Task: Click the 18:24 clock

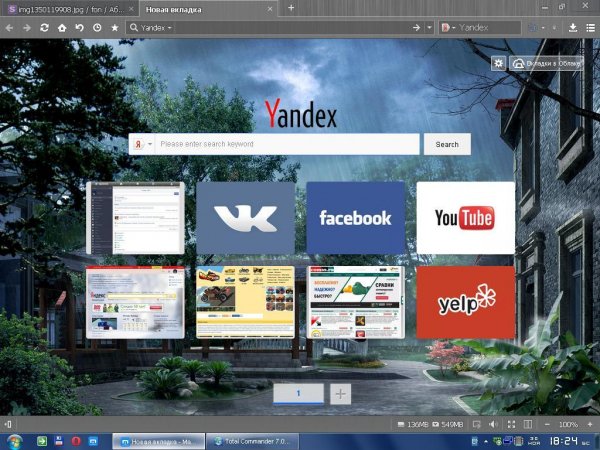Action: 564,441
